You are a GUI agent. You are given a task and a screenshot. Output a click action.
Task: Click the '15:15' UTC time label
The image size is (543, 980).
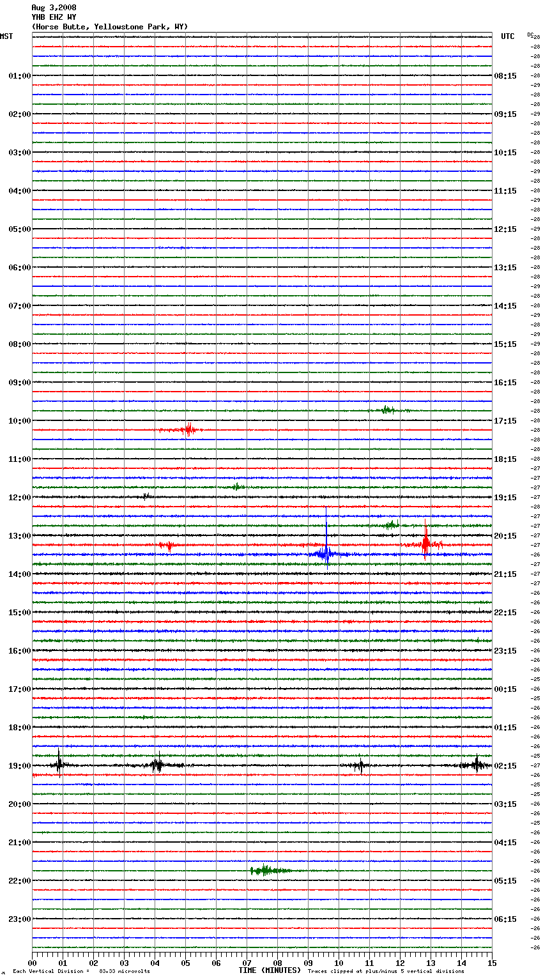(505, 344)
